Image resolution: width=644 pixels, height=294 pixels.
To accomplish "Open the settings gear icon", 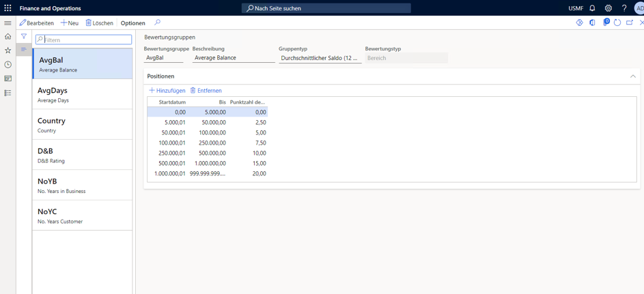I will coord(608,8).
